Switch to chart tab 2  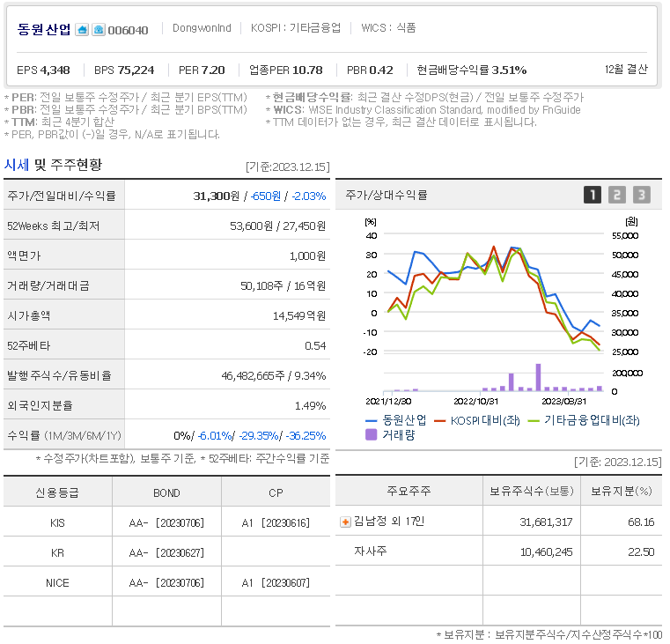click(616, 195)
